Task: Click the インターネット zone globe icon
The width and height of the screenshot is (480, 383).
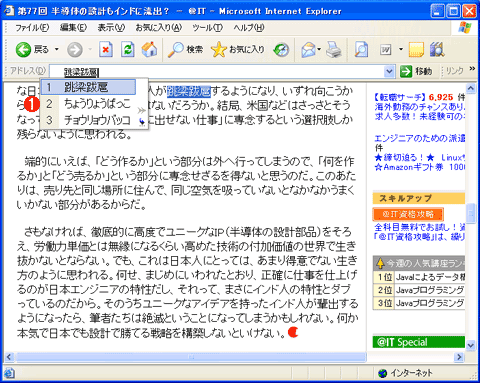Action: [383, 373]
